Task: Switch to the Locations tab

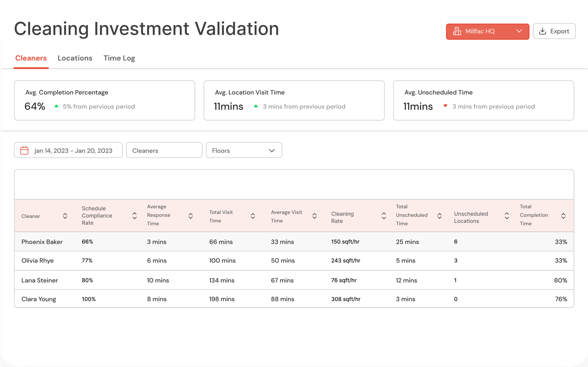Action: click(75, 58)
